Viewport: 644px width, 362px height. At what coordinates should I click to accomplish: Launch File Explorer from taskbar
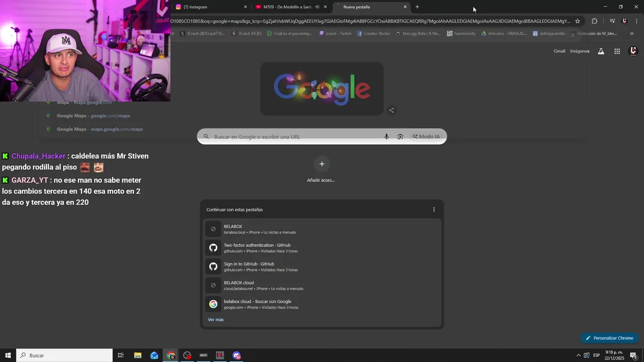coord(137,355)
